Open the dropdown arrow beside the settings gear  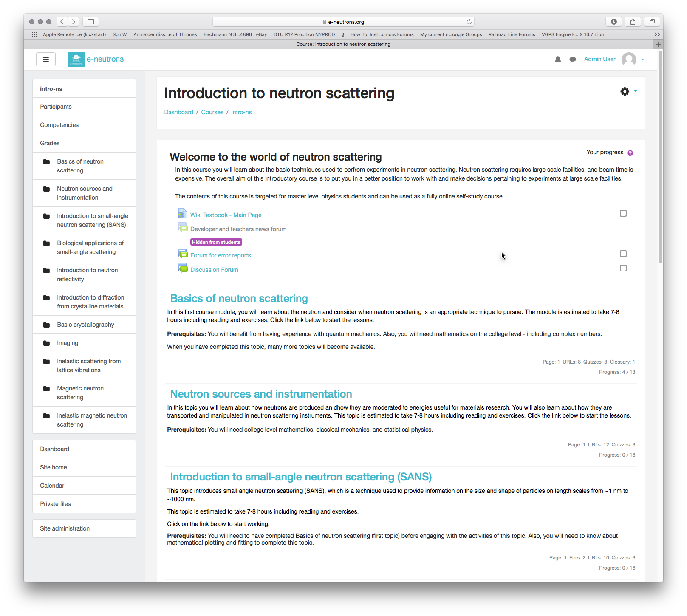636,91
